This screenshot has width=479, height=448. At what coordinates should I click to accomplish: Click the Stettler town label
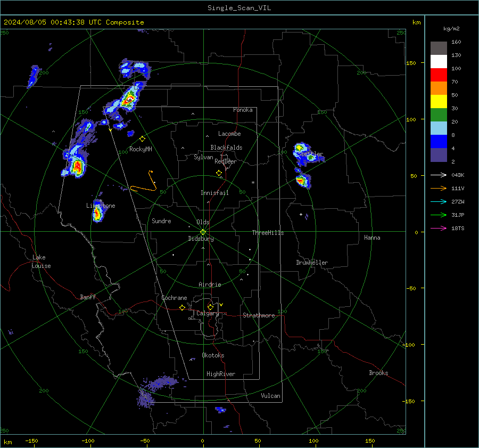pyautogui.click(x=310, y=154)
